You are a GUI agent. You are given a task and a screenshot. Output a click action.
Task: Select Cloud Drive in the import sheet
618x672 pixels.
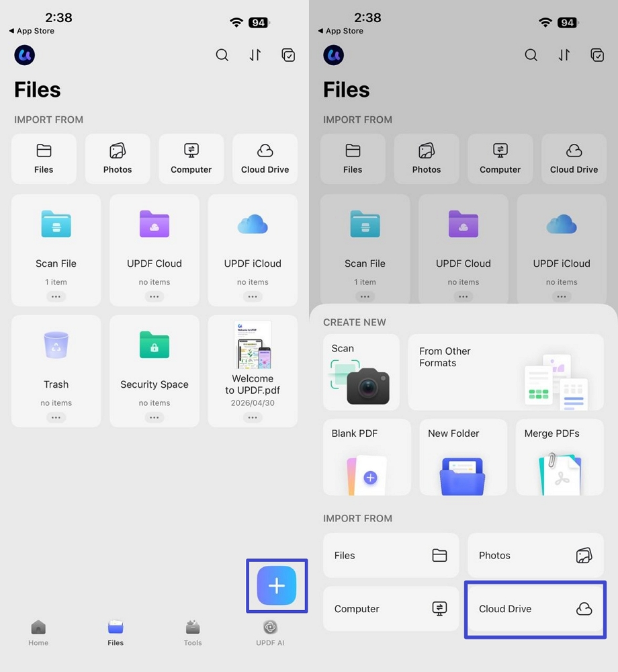point(536,609)
